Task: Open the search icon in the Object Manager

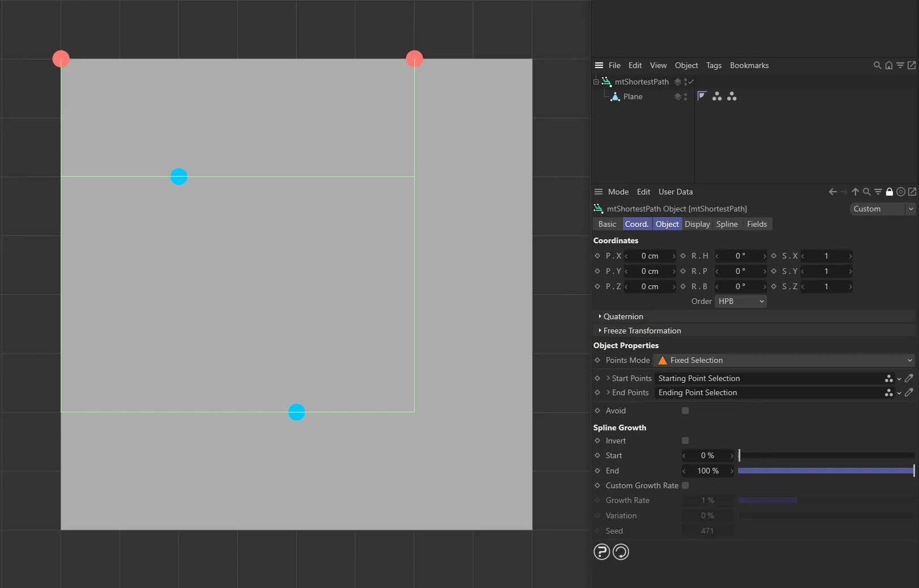Action: click(876, 65)
